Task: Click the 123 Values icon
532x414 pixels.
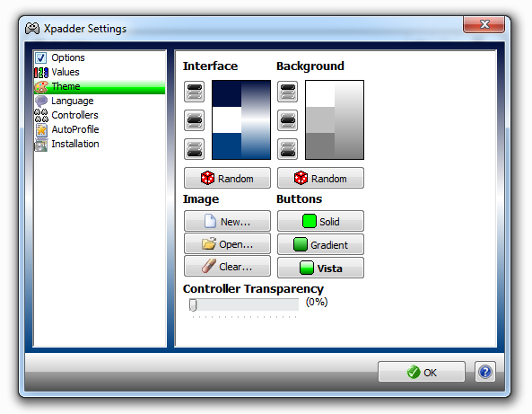Action: click(41, 73)
